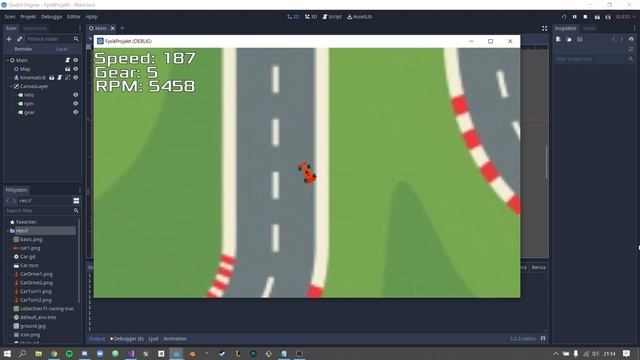This screenshot has height=360, width=640.
Task: Pause the running scene
Action: (x=575, y=17)
